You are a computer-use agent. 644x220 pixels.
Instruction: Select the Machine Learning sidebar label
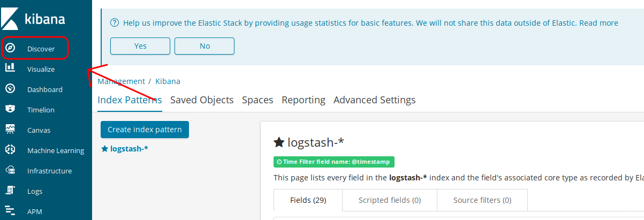56,150
